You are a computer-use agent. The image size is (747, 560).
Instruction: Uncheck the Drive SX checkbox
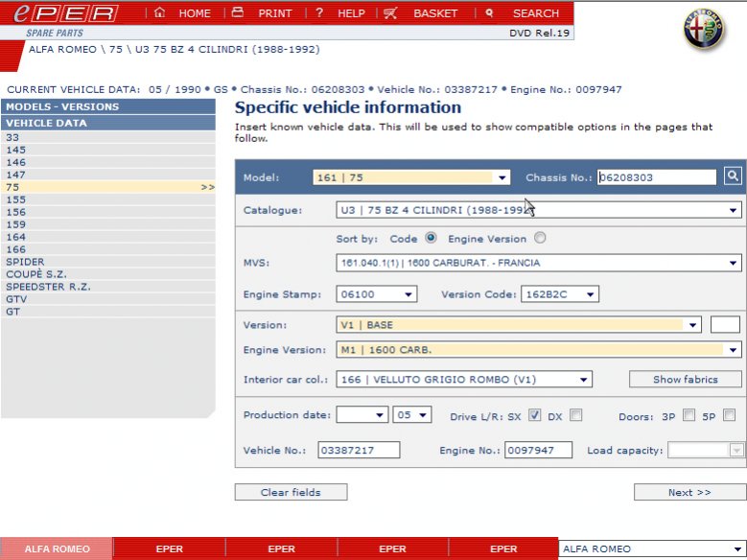pyautogui.click(x=535, y=415)
